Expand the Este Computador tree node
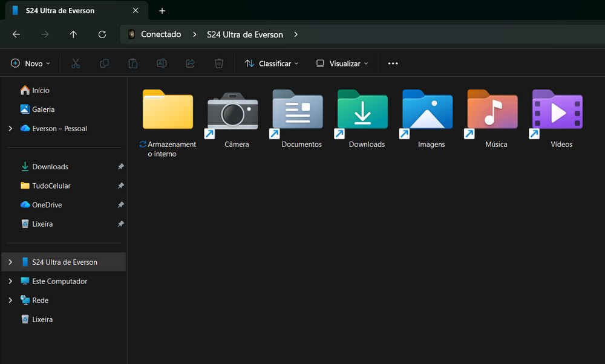This screenshot has height=364, width=605. pyautogui.click(x=10, y=281)
